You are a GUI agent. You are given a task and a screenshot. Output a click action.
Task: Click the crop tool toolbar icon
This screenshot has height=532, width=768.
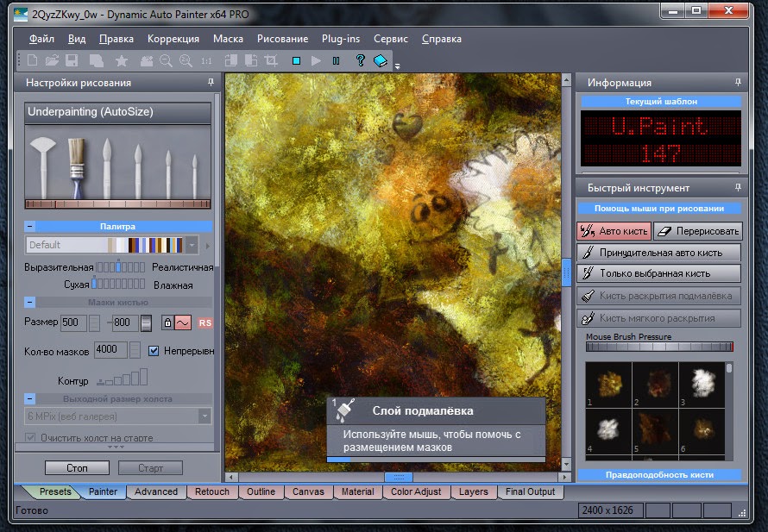click(x=271, y=60)
